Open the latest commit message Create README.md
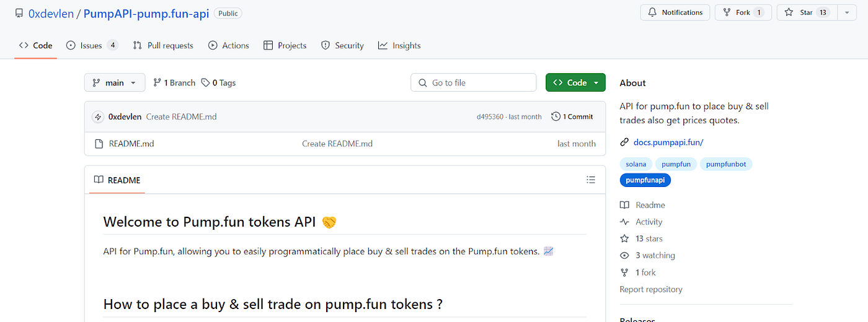This screenshot has width=868, height=322. coord(181,116)
